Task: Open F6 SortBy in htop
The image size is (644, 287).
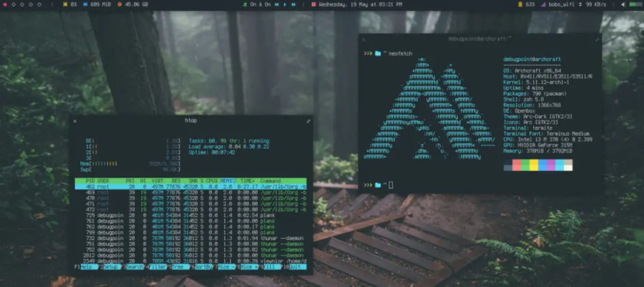Action: (x=200, y=267)
